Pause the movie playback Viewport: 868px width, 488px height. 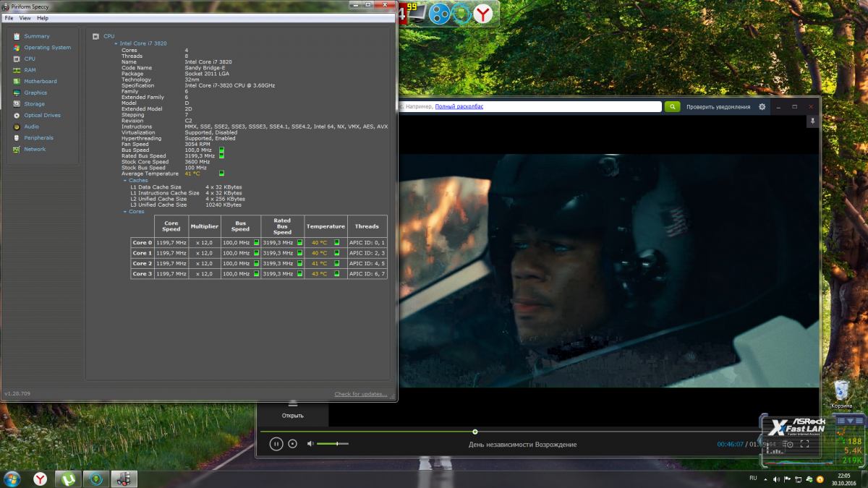(x=276, y=444)
